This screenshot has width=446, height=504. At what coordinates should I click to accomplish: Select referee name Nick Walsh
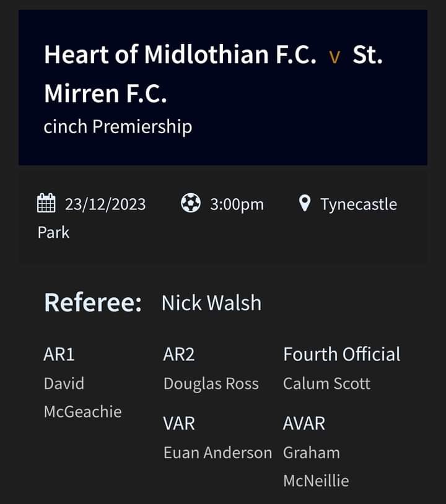[x=212, y=303]
